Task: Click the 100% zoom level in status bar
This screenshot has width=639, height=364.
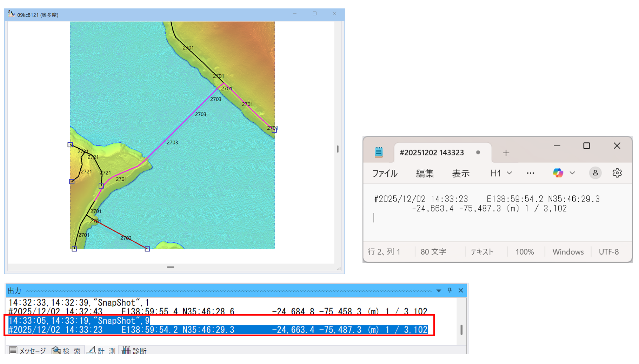Action: pyautogui.click(x=524, y=252)
